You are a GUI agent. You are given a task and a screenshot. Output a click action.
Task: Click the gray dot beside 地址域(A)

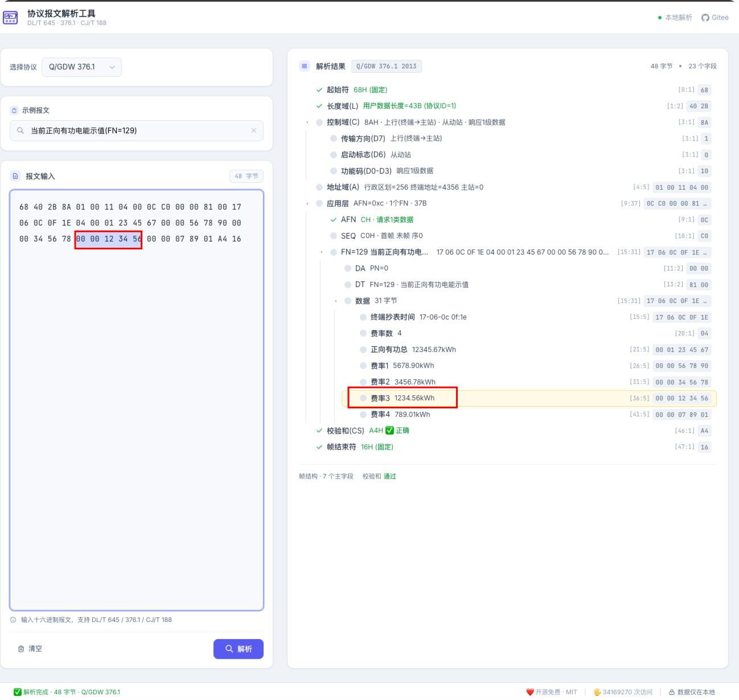pos(319,187)
